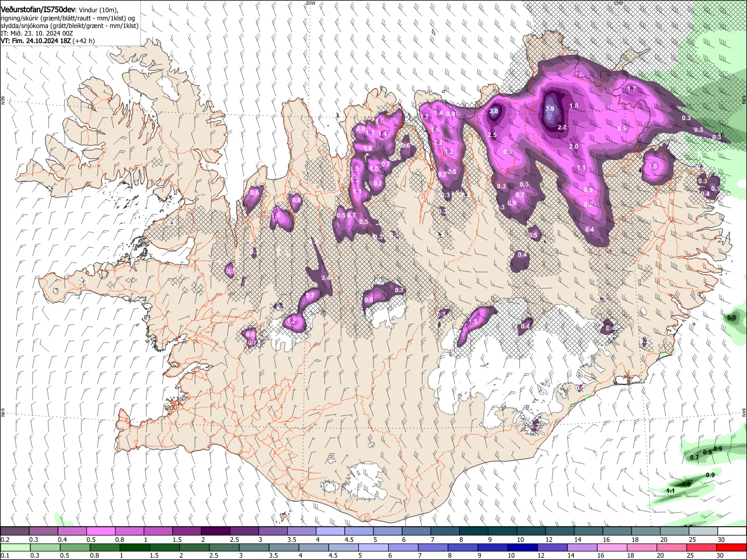747x560 pixels.
Task: Click the 2.0 snowfall value on the map
Action: point(574,147)
